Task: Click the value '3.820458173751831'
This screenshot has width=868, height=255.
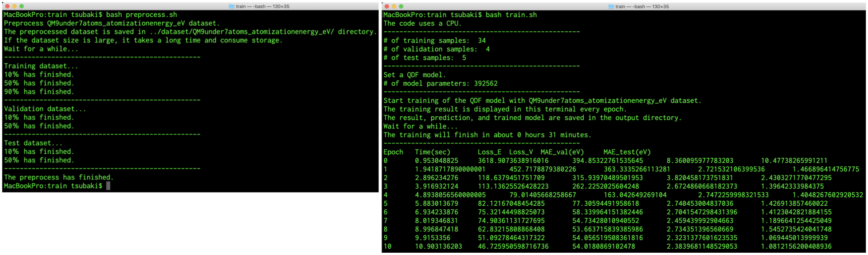Action: click(700, 178)
